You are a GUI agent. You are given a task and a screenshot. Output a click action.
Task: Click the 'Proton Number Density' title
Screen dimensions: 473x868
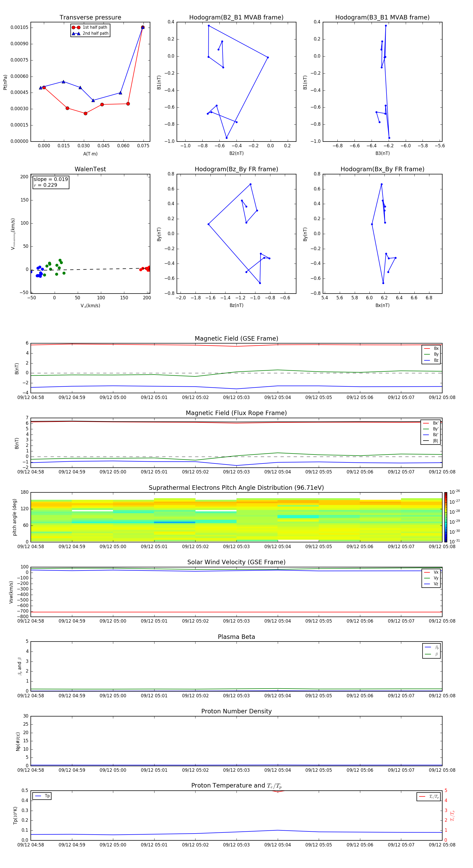click(x=236, y=711)
